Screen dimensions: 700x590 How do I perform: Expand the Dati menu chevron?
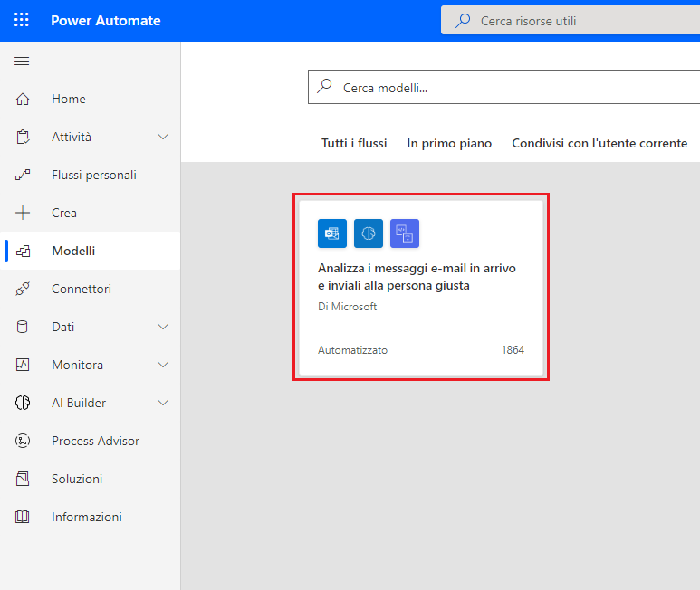pos(163,327)
